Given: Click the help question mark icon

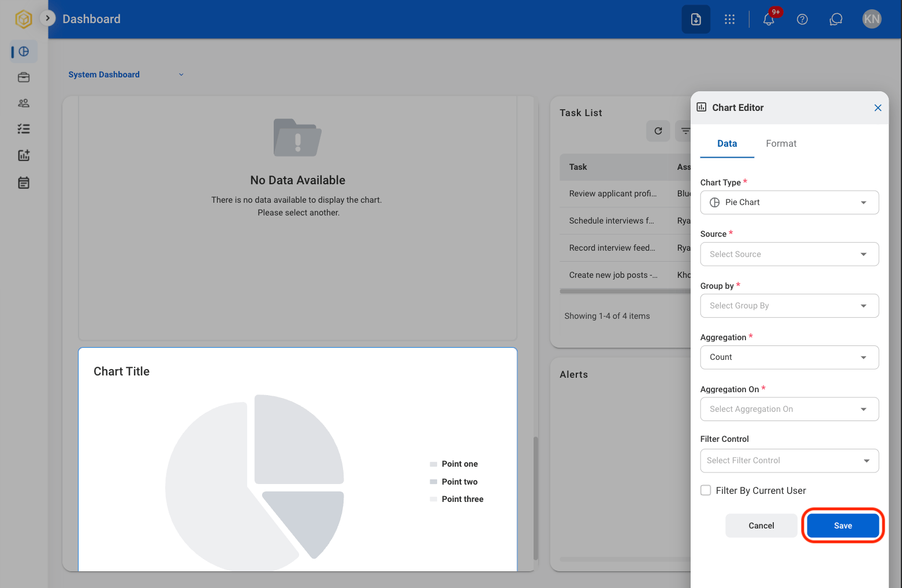Looking at the screenshot, I should (802, 20).
